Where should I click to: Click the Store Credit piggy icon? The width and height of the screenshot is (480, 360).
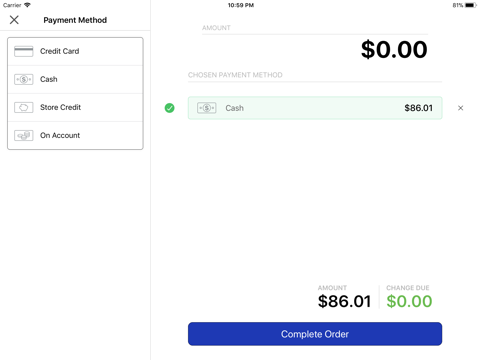tap(23, 107)
